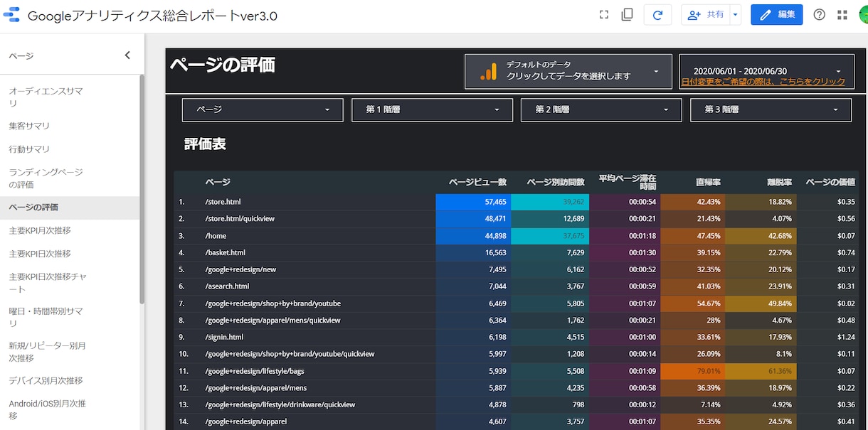
Task: Click the /home page row
Action: coord(517,235)
